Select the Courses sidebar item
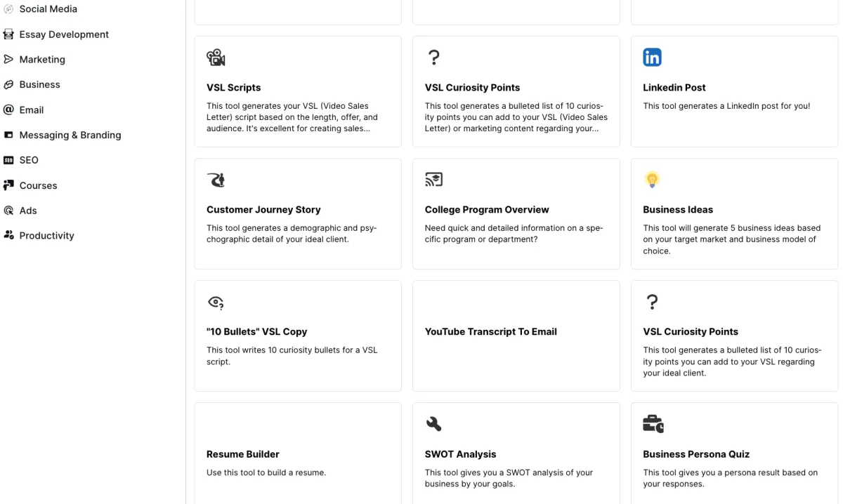This screenshot has width=843, height=504. (38, 185)
